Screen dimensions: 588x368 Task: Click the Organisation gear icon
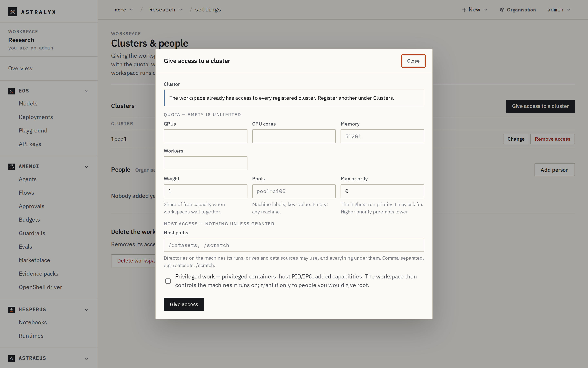pos(502,10)
